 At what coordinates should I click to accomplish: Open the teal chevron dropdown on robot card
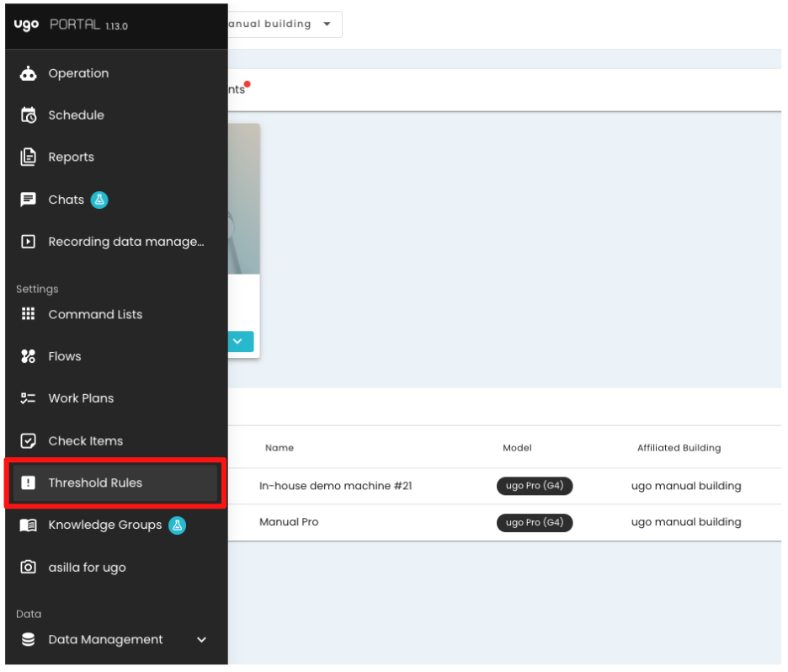240,341
